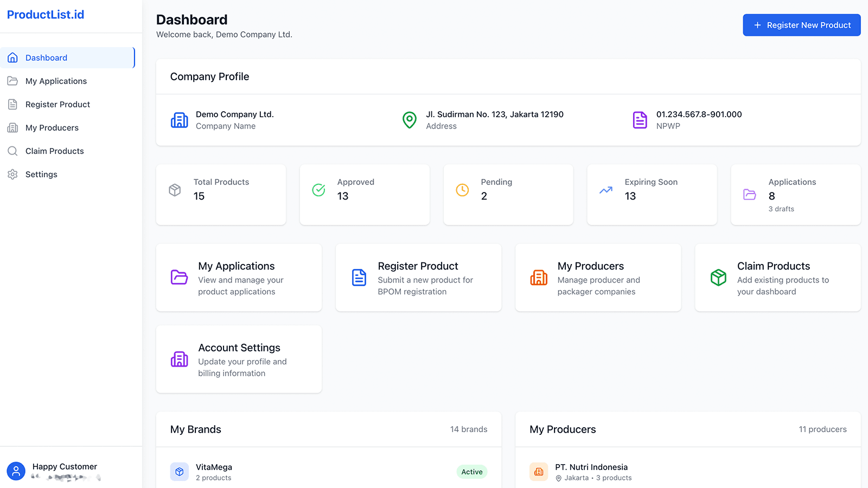Click the My Producers factory icon
The height and width of the screenshot is (488, 868).
click(x=12, y=127)
